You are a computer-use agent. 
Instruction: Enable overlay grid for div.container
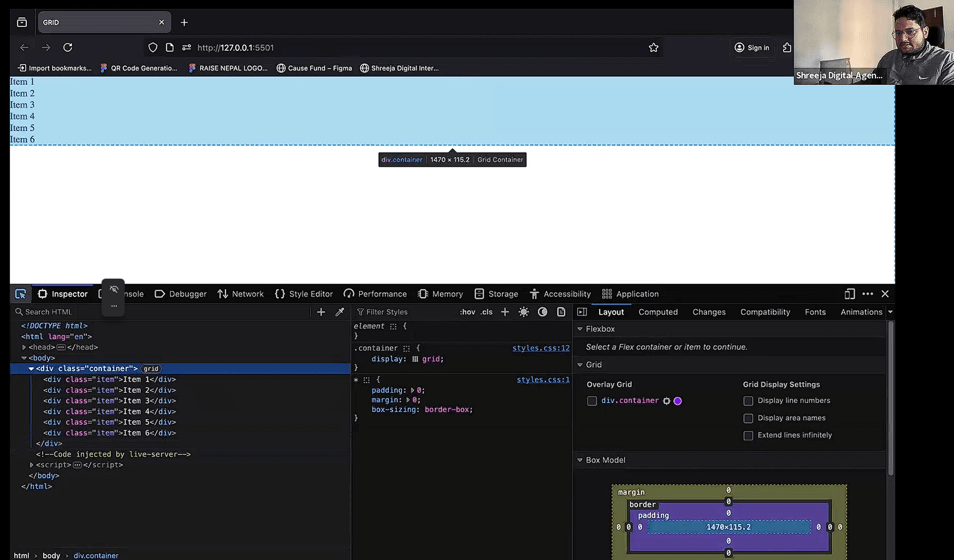tap(592, 401)
